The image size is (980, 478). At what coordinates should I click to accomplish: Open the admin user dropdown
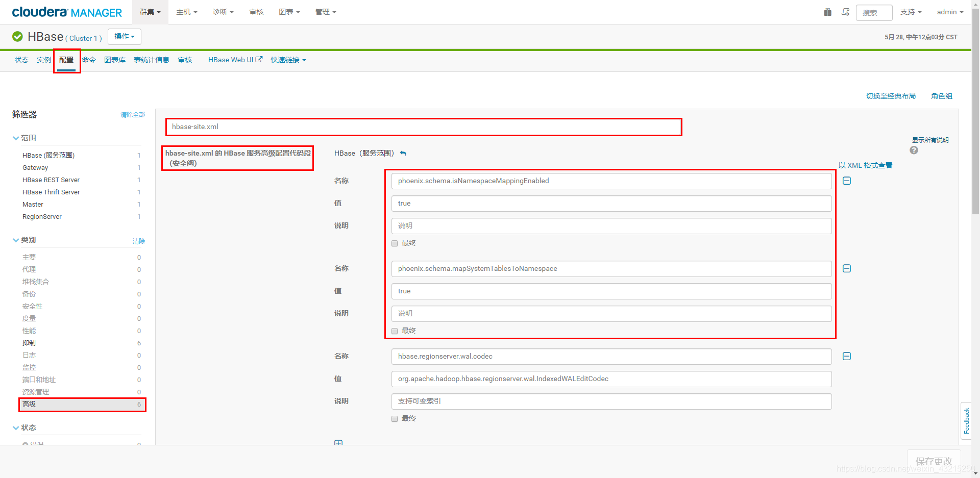pyautogui.click(x=950, y=12)
